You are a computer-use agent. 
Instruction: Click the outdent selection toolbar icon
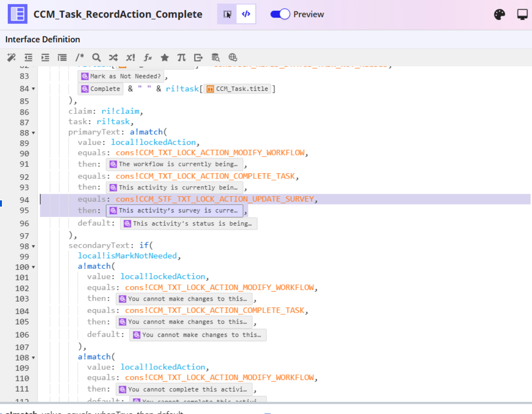(29, 58)
